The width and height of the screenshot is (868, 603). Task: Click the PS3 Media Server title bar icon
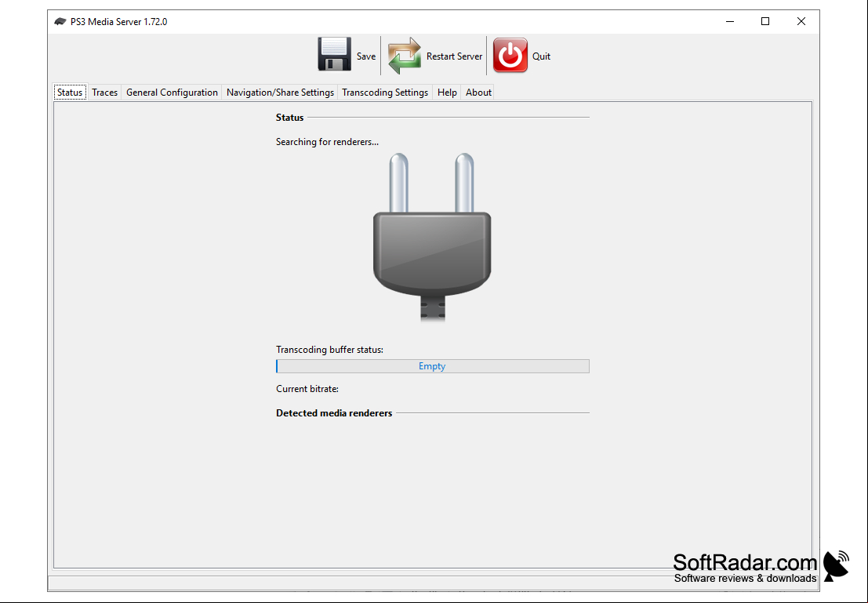[x=60, y=22]
